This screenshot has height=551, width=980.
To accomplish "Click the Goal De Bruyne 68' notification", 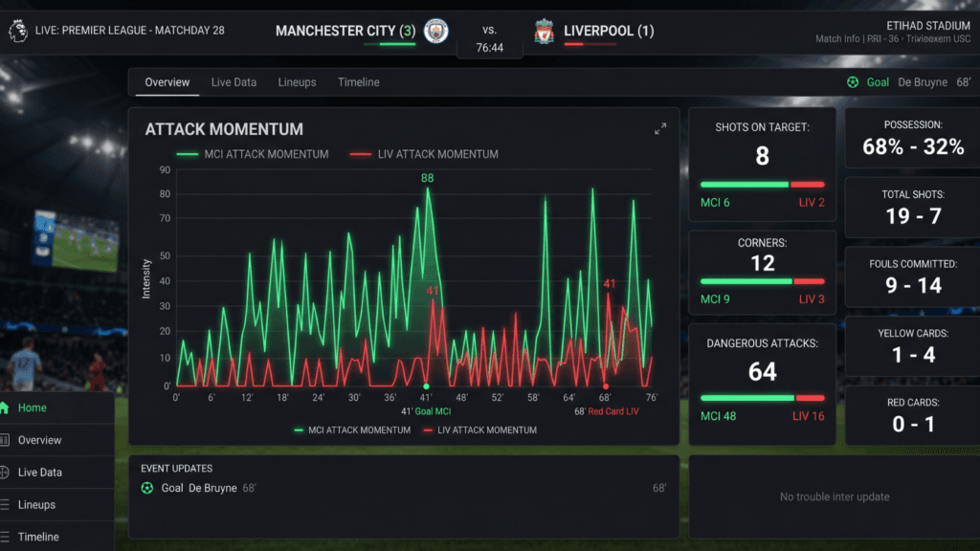I will 909,82.
